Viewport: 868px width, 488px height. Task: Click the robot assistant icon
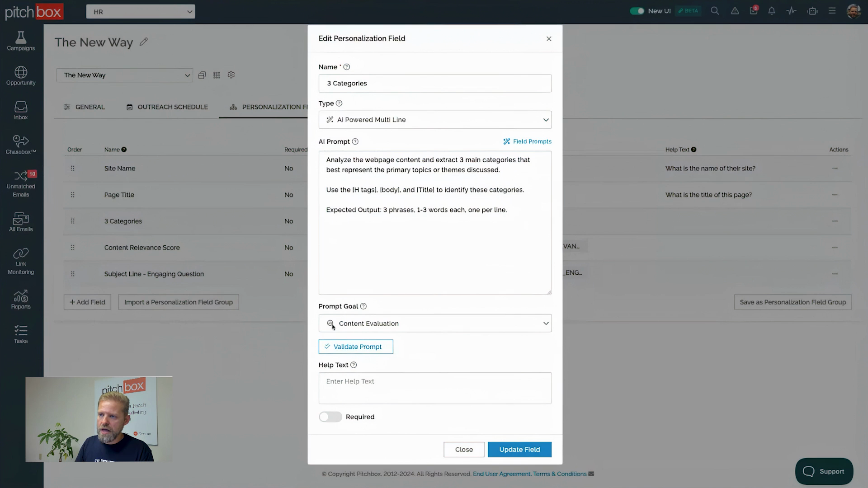pos(812,11)
